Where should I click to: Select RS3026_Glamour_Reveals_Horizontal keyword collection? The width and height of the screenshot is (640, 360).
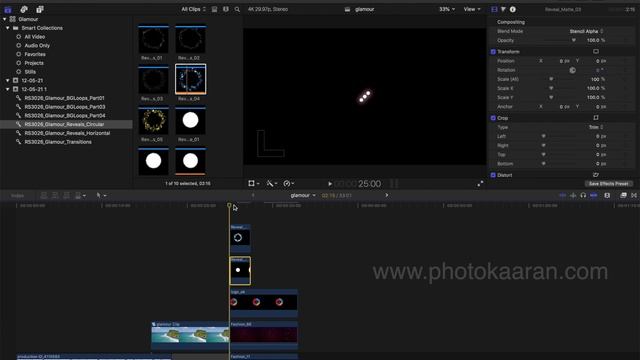[67, 133]
